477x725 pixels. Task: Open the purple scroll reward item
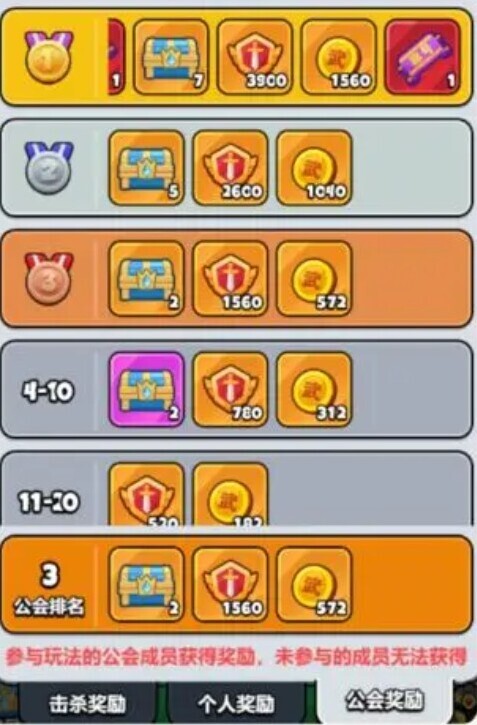click(422, 57)
